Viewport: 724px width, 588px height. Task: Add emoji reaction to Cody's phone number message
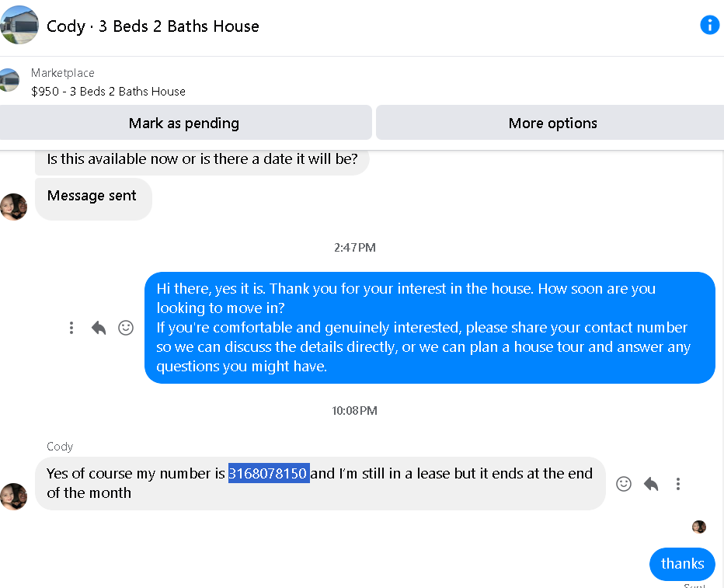(x=623, y=484)
